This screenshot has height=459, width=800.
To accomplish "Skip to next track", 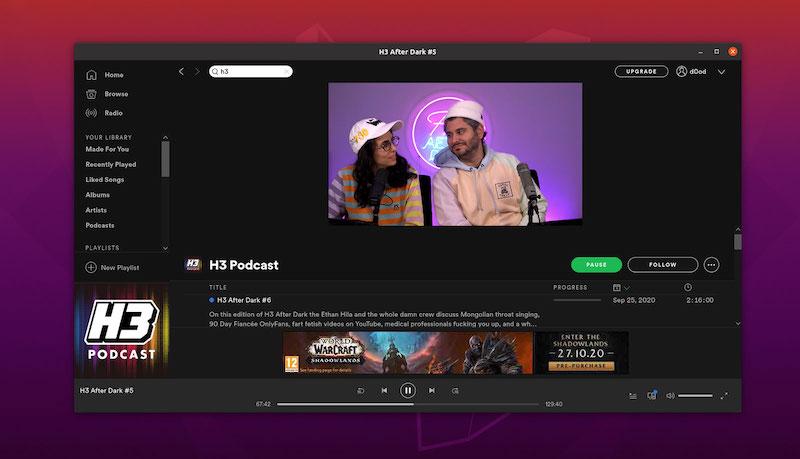I will [432, 391].
